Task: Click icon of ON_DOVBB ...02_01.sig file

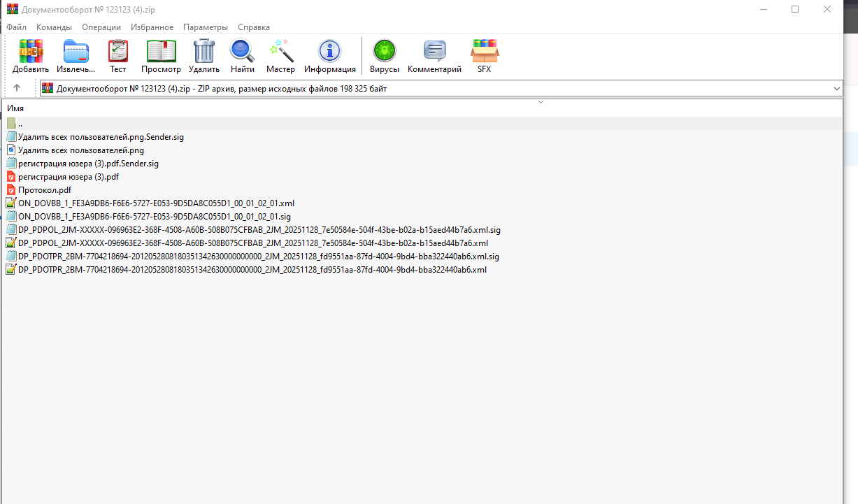Action: coord(11,217)
